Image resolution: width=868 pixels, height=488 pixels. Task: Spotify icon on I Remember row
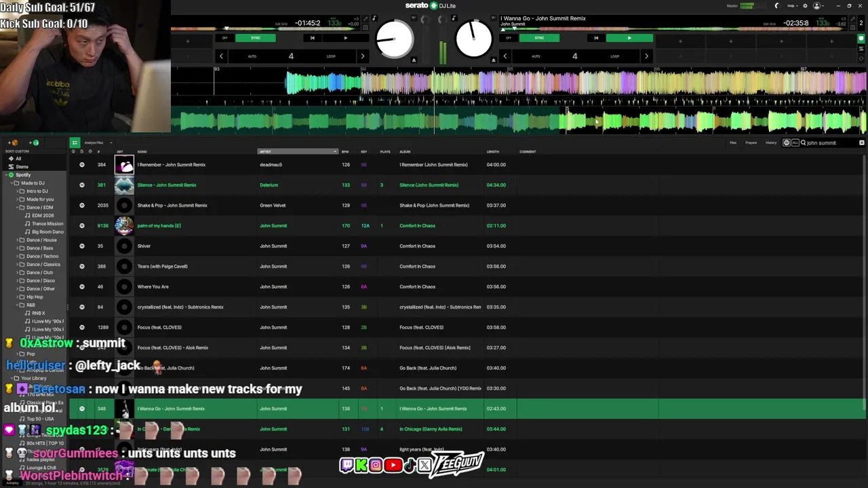[82, 165]
